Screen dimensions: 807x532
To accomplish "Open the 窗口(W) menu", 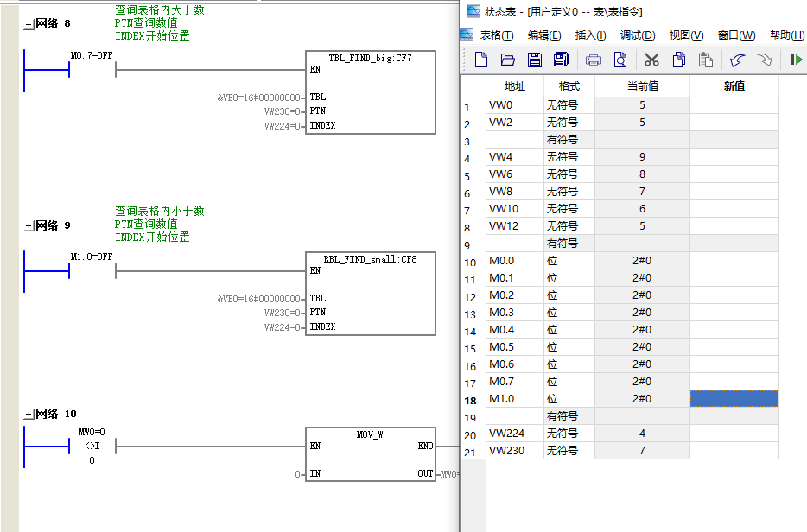I will [736, 35].
